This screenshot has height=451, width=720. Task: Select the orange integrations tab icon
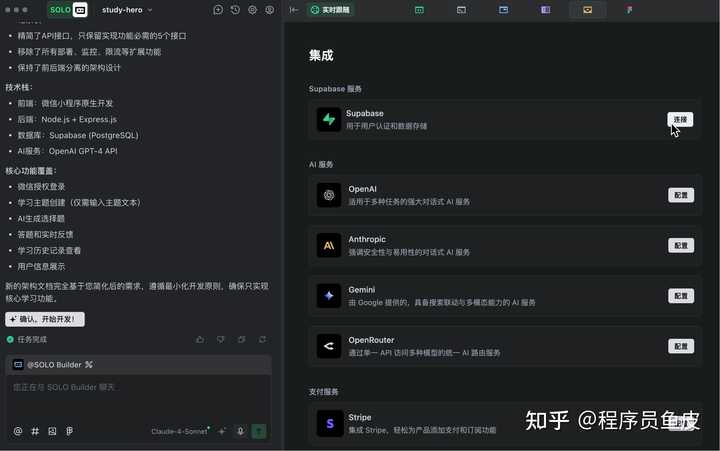click(x=588, y=10)
